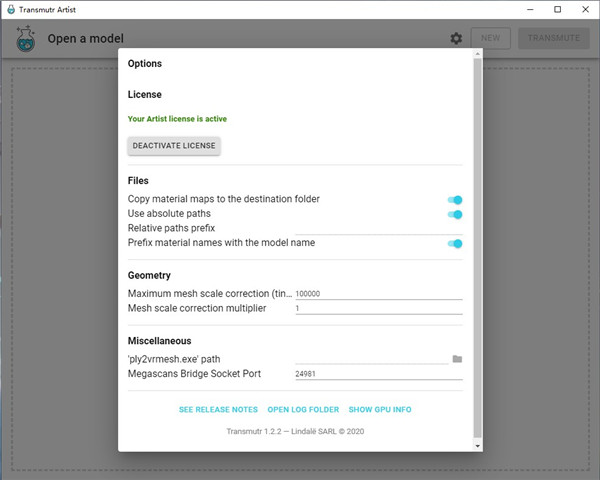
Task: Disable the Use absolute paths switch
Action: pos(455,214)
